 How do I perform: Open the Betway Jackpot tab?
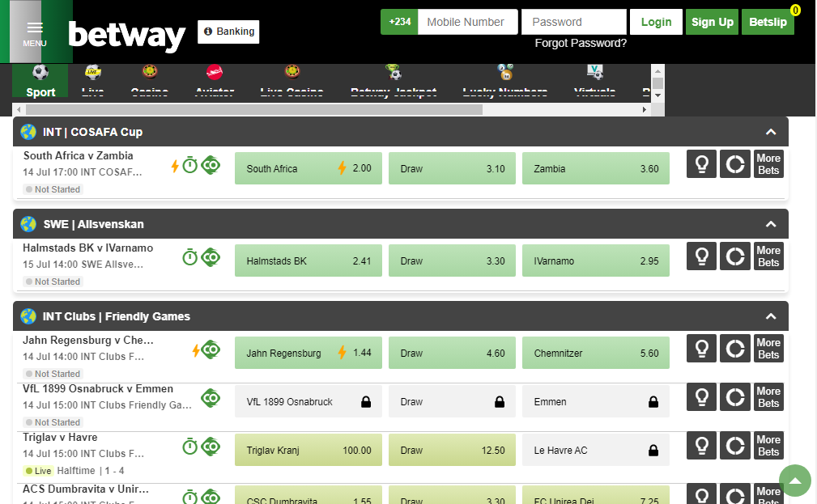coord(394,81)
